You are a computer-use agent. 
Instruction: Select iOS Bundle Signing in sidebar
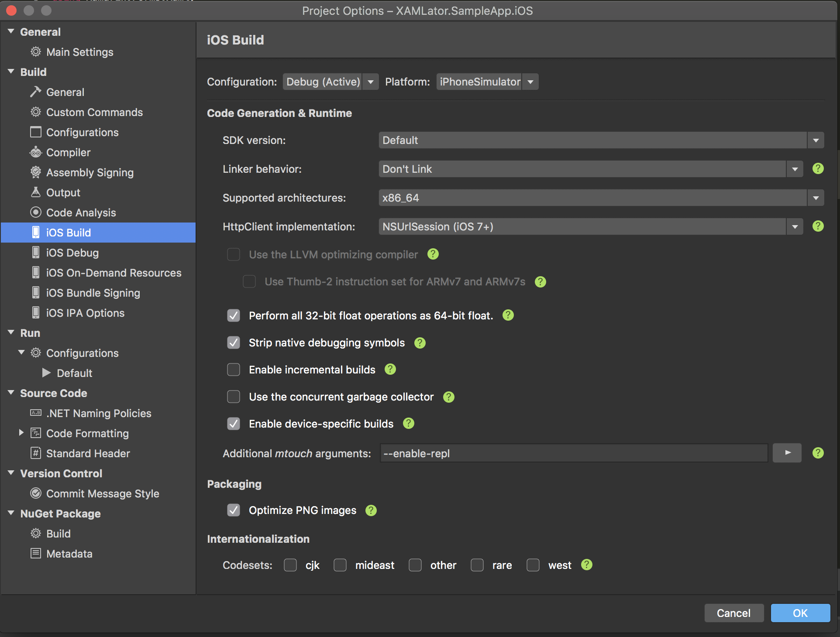pyautogui.click(x=93, y=293)
